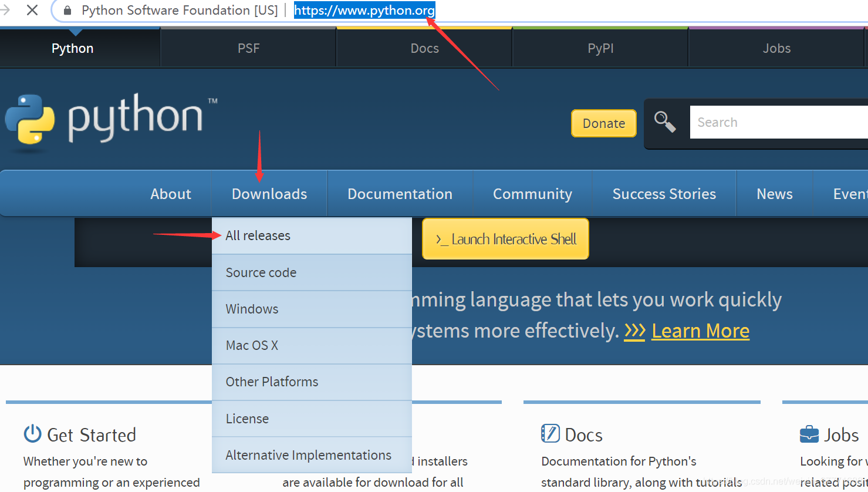Select Other Platforms in Downloads dropdown
868x492 pixels.
pyautogui.click(x=312, y=382)
